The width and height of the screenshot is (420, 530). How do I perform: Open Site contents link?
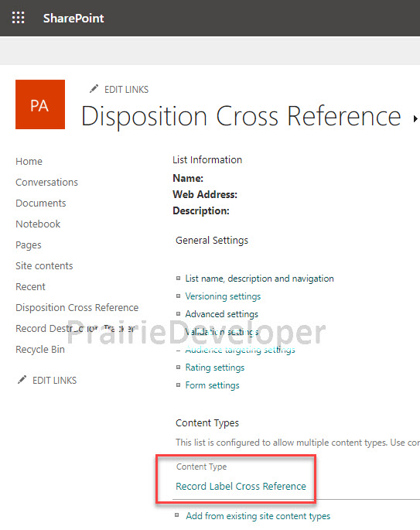(x=44, y=266)
